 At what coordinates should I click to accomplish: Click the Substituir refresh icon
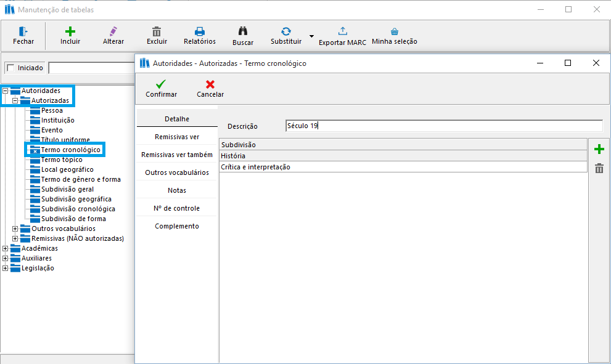coord(286,31)
